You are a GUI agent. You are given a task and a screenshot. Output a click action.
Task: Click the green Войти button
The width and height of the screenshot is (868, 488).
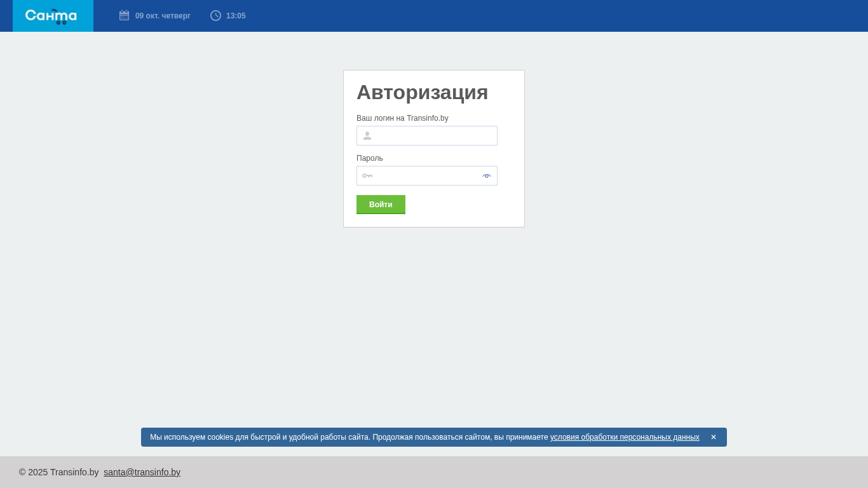click(x=381, y=205)
